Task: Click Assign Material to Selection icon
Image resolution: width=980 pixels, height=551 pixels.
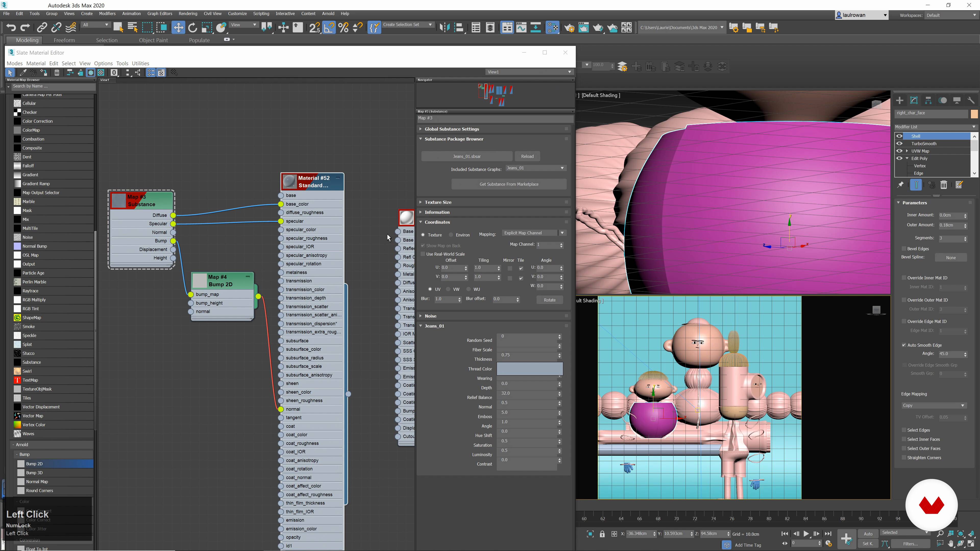Action: coord(44,73)
